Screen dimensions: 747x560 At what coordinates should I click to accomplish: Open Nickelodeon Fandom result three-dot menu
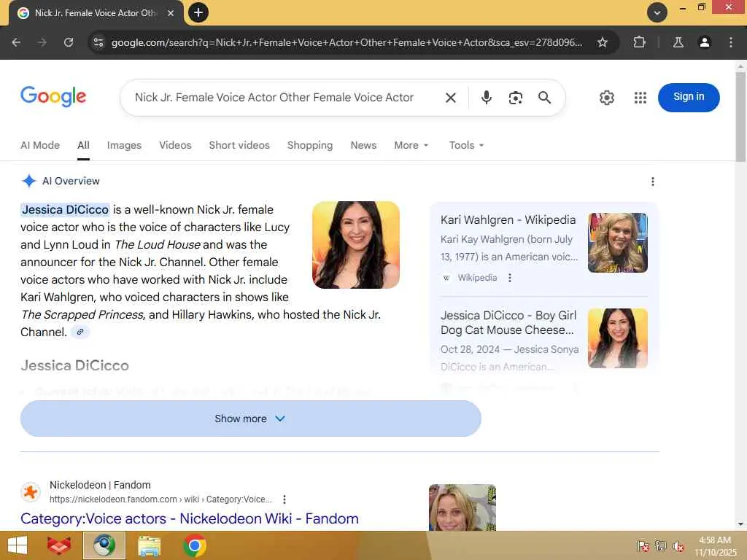pos(285,499)
